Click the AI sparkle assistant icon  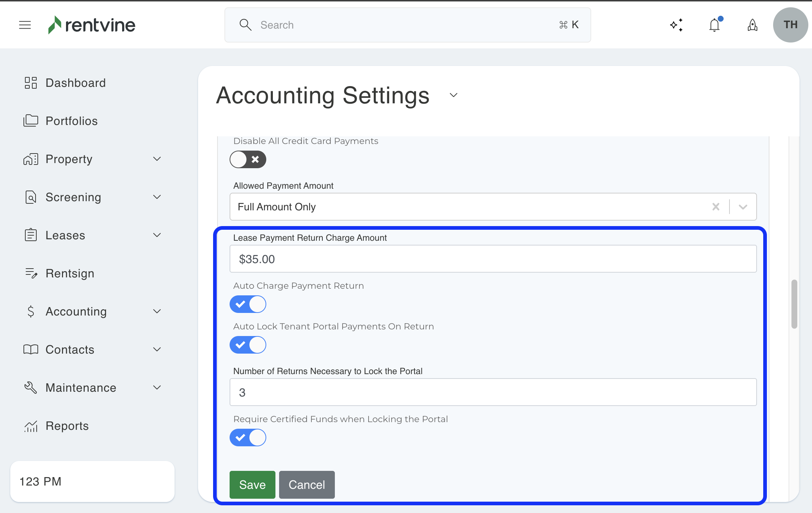[x=676, y=25]
